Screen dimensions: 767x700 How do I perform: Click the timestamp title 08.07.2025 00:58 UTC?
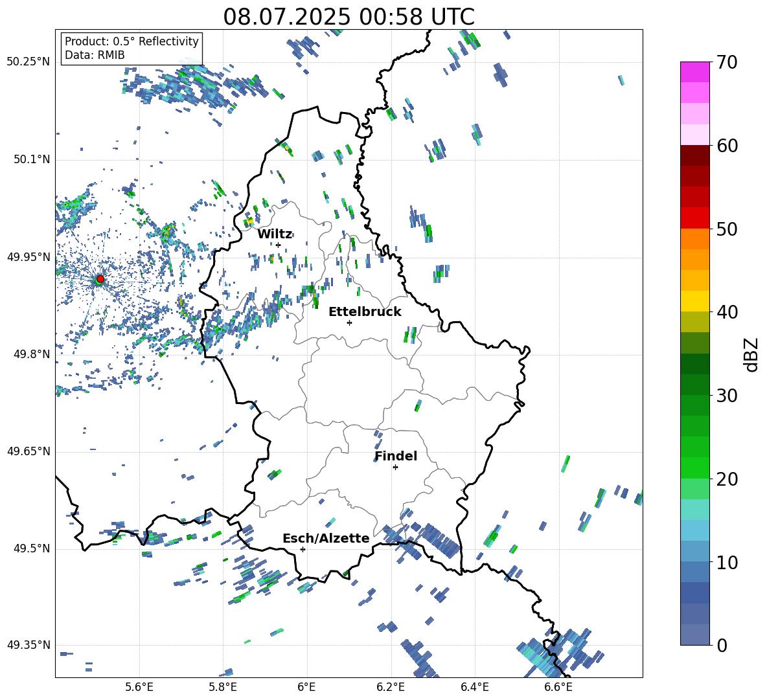(349, 17)
